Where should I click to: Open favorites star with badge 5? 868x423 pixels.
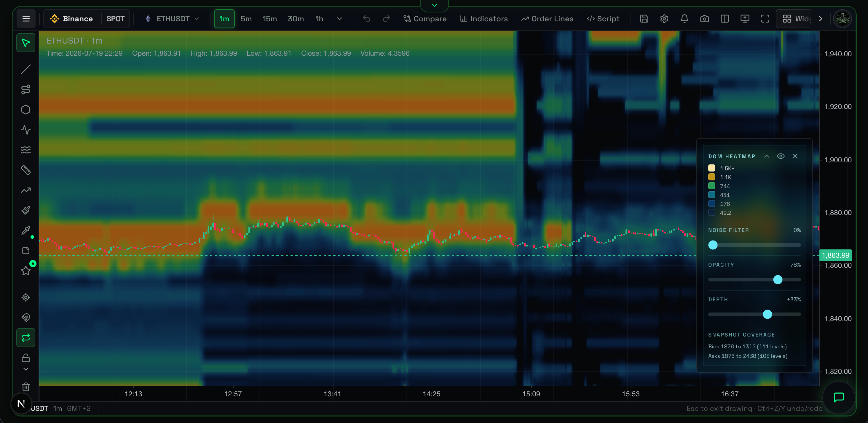(26, 270)
